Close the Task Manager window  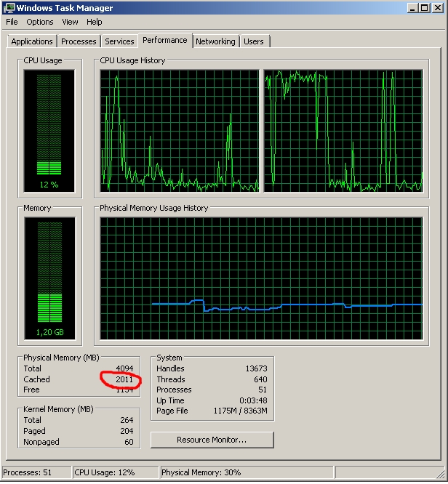pyautogui.click(x=438, y=8)
